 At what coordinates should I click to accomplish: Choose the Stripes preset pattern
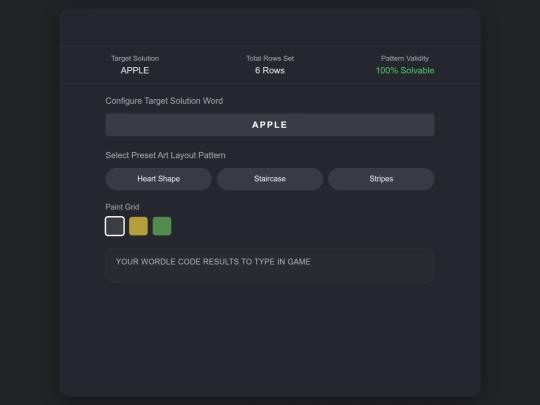[381, 179]
